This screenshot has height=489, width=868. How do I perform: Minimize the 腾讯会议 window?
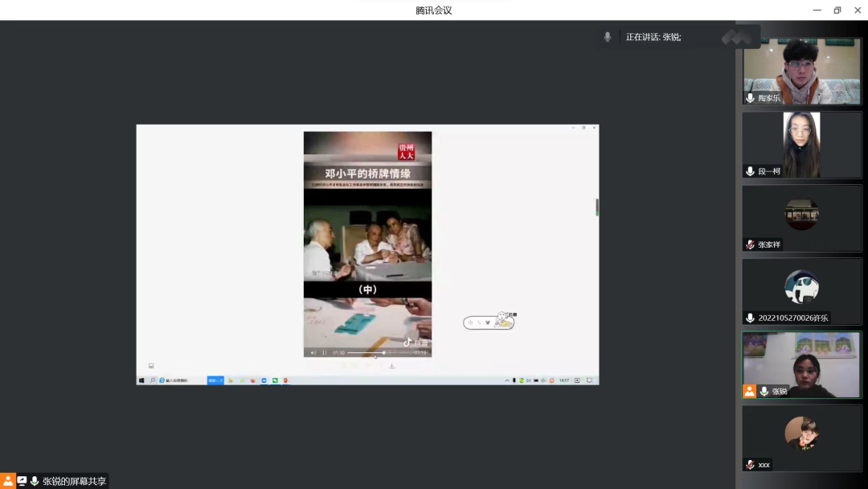[817, 10]
